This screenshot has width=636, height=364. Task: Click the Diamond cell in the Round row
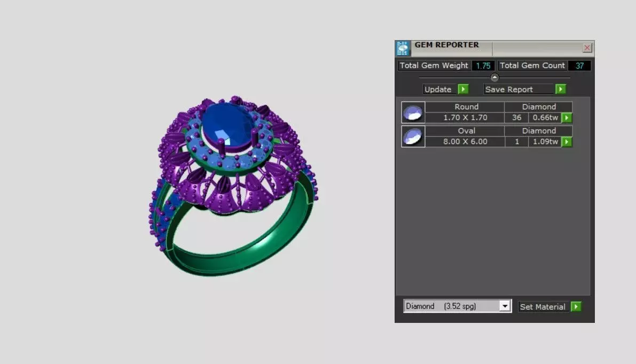(539, 107)
